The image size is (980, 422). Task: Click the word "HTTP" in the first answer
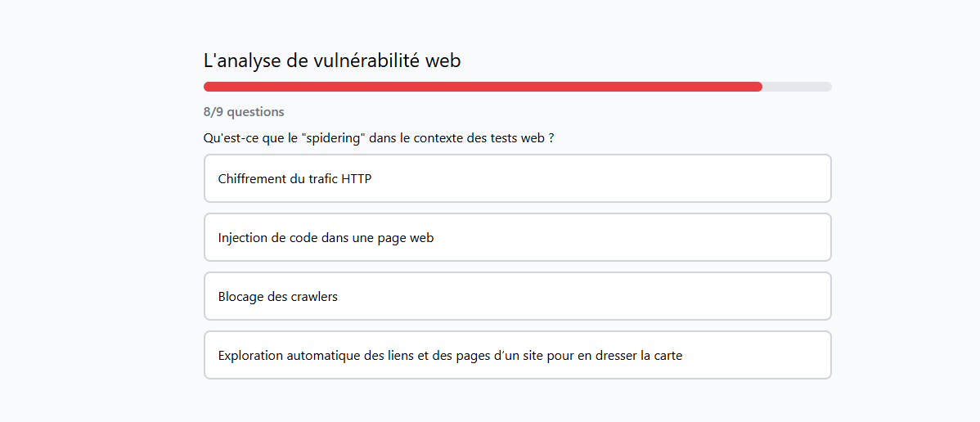pyautogui.click(x=356, y=178)
